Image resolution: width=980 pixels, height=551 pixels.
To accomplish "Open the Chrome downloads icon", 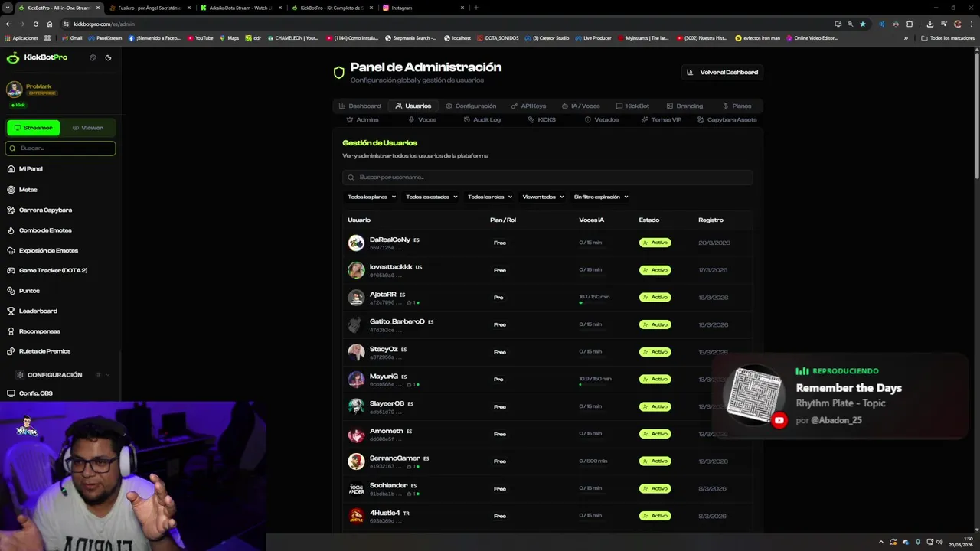I will tap(929, 24).
